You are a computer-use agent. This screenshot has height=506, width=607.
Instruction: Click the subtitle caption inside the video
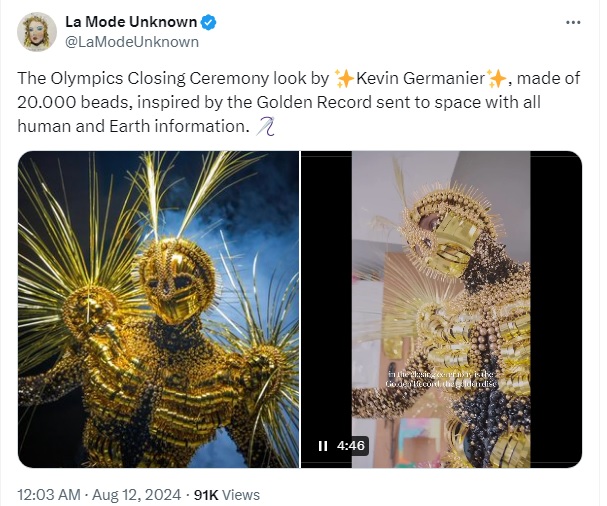point(441,379)
